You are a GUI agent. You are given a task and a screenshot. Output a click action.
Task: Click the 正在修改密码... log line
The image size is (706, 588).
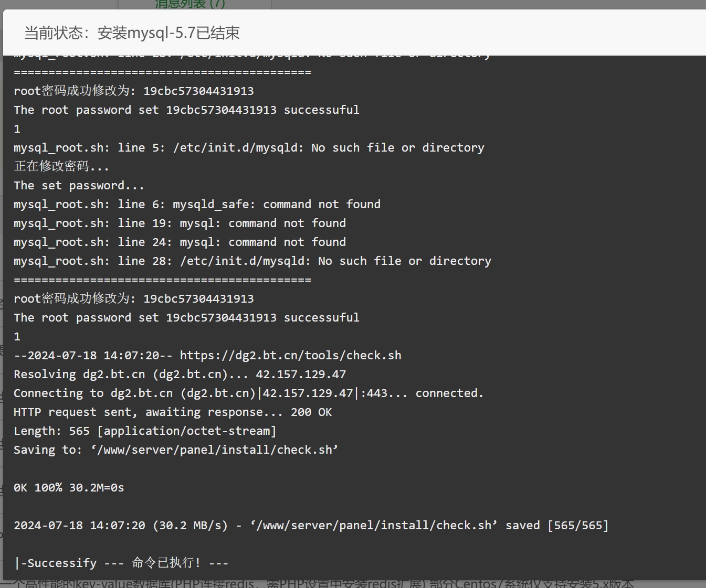tap(61, 166)
